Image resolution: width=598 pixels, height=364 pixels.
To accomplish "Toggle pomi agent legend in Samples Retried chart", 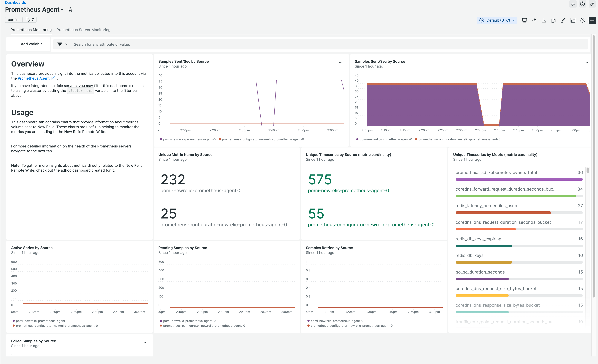I will click(x=335, y=321).
